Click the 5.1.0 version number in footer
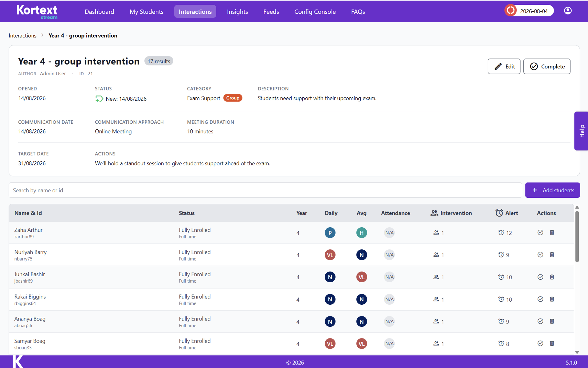 (x=571, y=362)
